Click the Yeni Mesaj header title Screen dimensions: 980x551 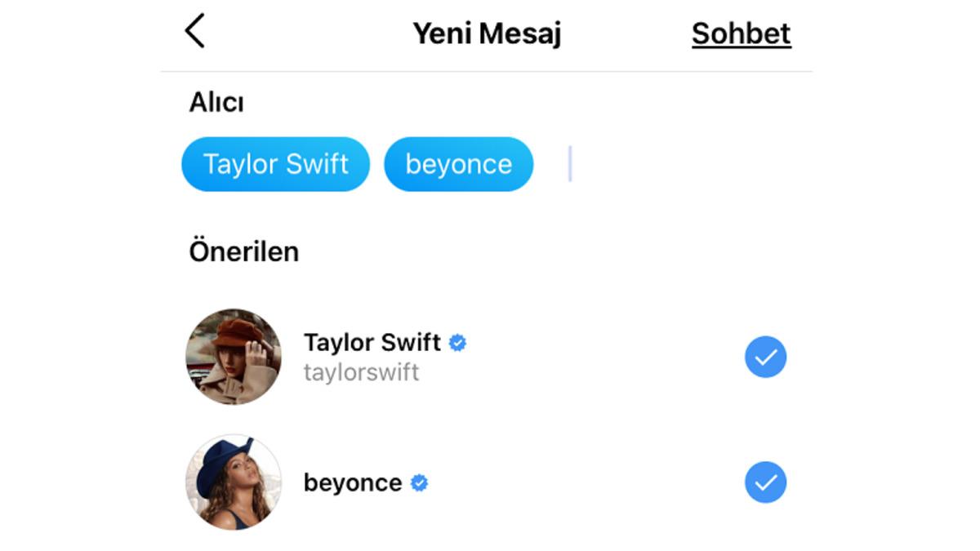point(487,33)
